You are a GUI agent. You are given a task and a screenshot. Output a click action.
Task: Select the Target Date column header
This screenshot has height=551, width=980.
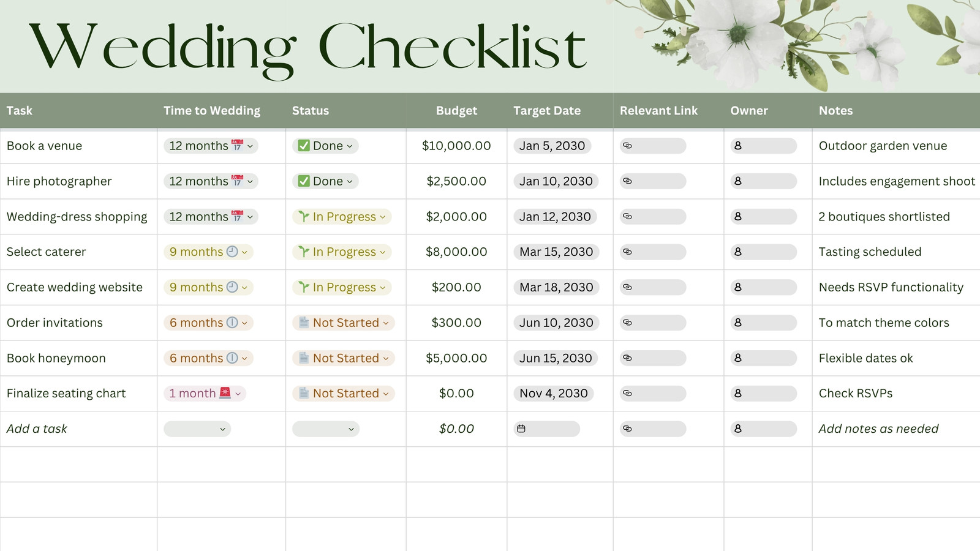pos(547,111)
